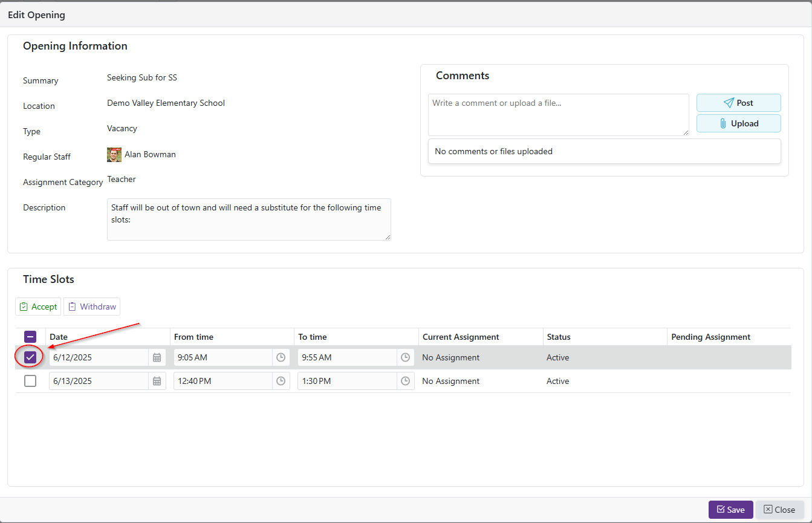Save the opening changes
This screenshot has width=812, height=523.
point(730,510)
